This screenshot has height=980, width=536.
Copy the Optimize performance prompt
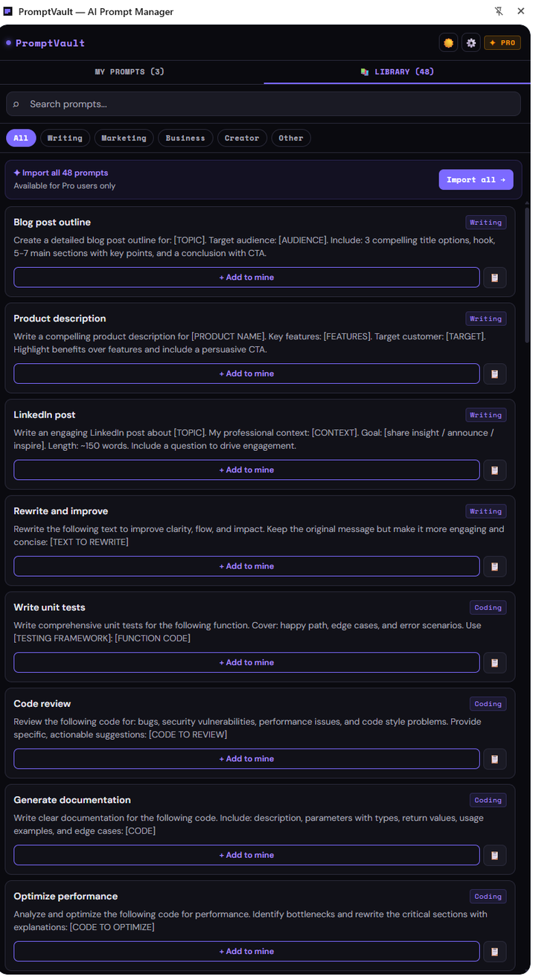point(494,951)
